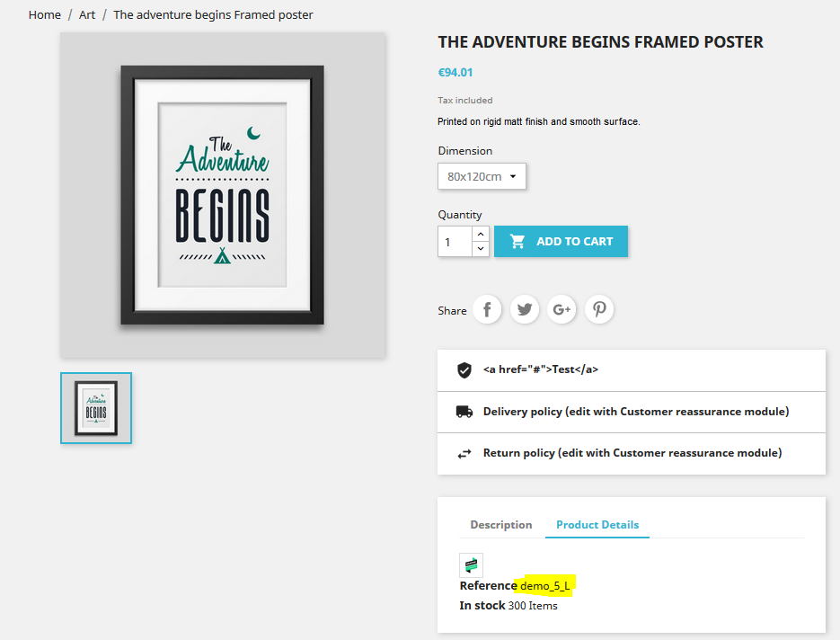Decrease quantity with down arrow
Image resolution: width=840 pixels, height=640 pixels.
(481, 248)
